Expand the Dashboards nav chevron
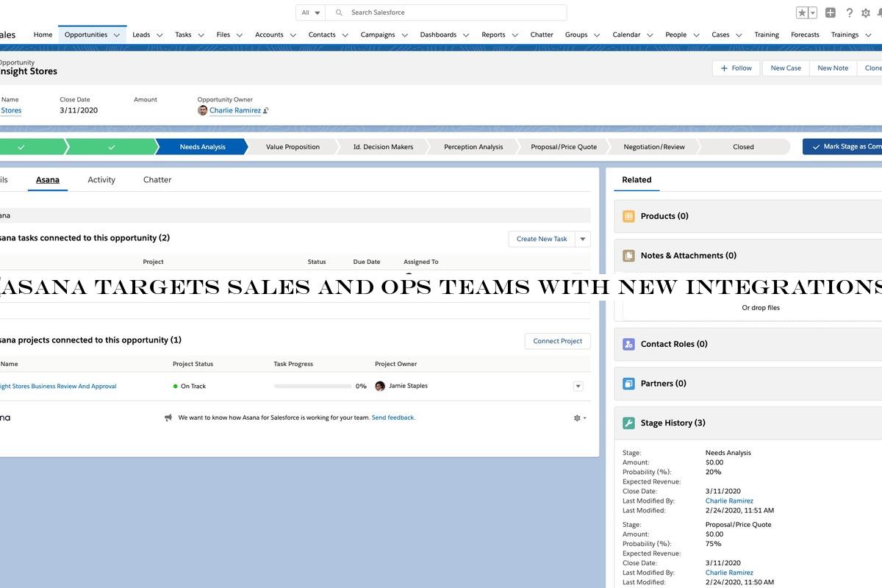Screen dimensions: 882x588 point(466,35)
